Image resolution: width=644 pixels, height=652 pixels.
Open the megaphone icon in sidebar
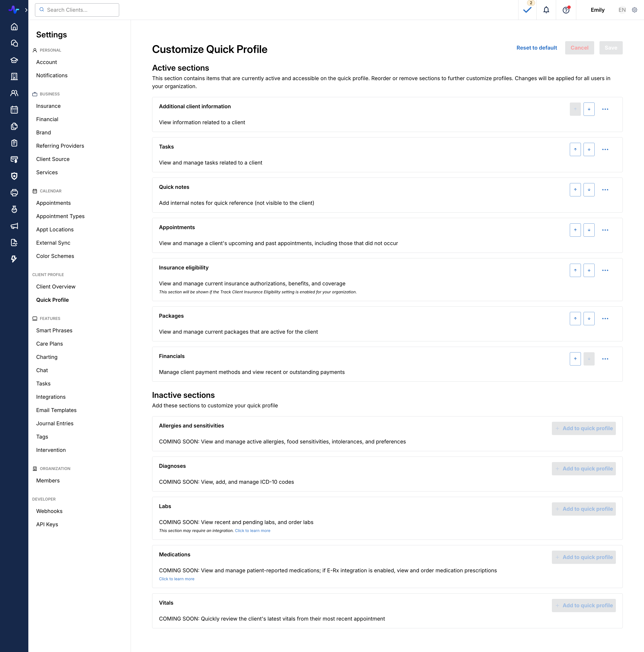coord(14,226)
